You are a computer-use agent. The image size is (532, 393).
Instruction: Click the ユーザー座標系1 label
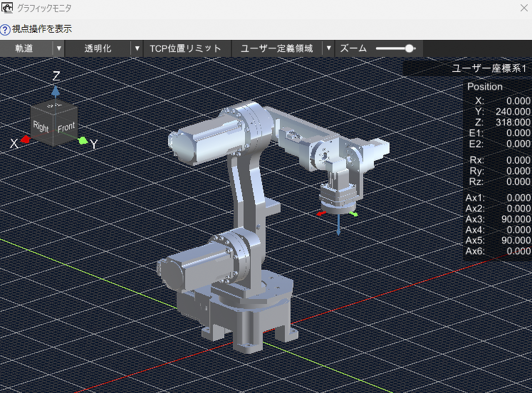pos(489,68)
